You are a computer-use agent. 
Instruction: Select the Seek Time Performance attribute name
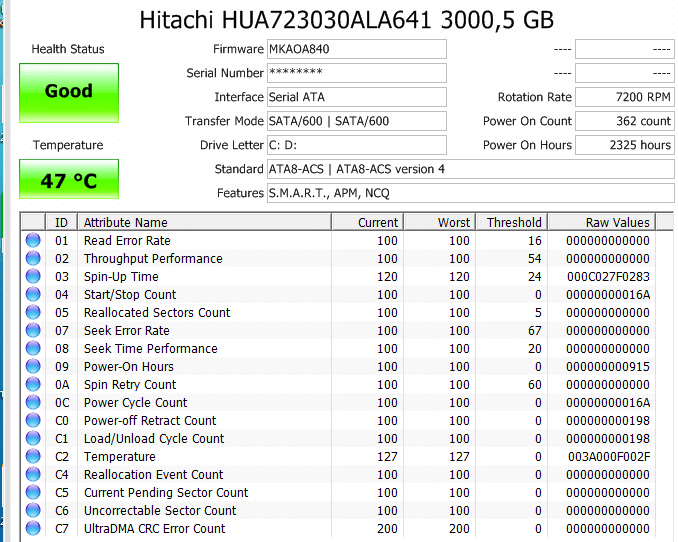150,349
